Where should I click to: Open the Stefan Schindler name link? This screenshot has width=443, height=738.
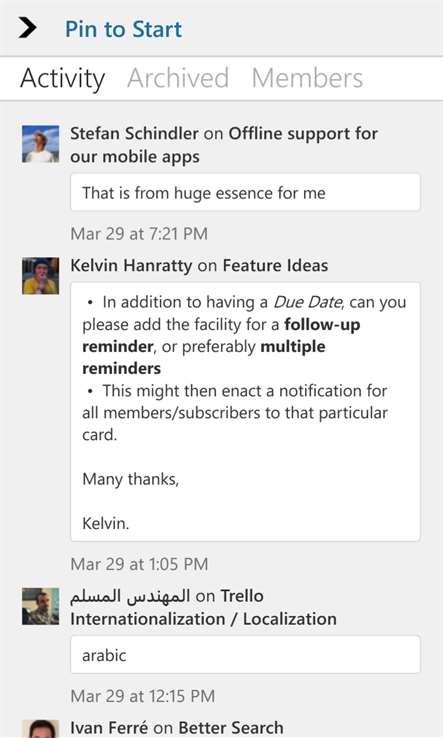tap(134, 134)
